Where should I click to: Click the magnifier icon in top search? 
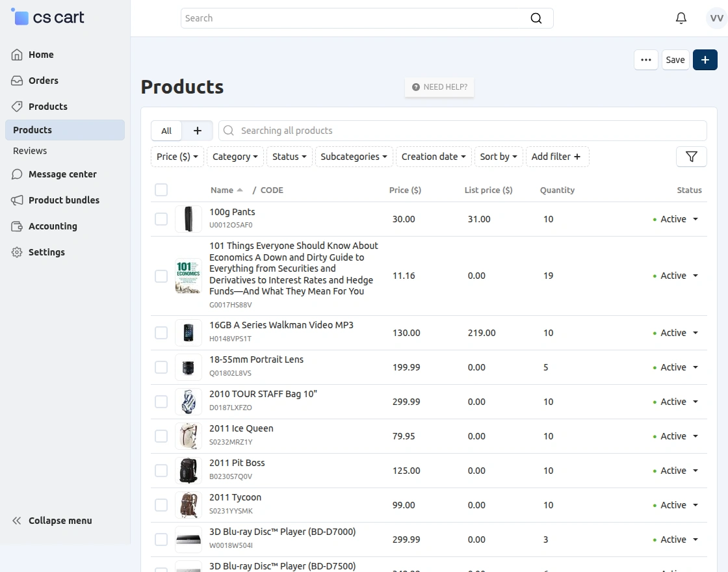point(536,18)
